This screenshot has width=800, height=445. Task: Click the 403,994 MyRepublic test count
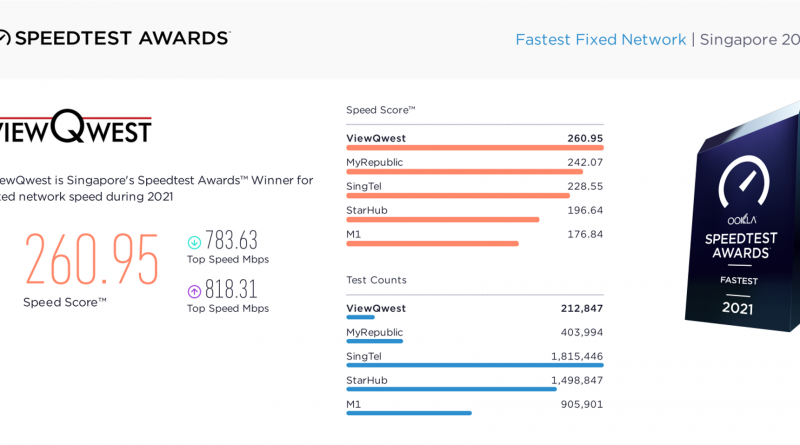click(x=582, y=332)
